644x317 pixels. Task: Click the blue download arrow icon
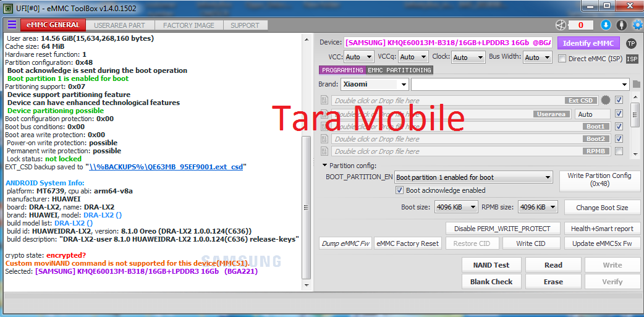(x=606, y=25)
